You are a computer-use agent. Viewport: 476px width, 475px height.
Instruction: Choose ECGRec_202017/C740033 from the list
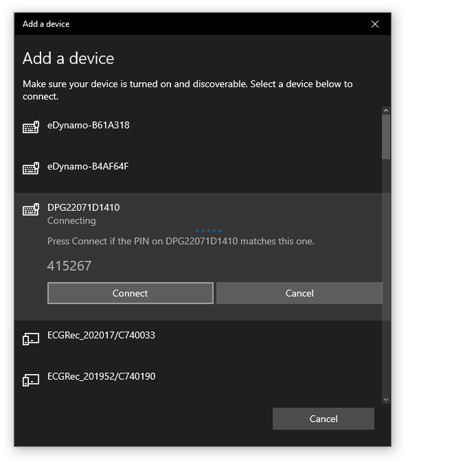pyautogui.click(x=101, y=336)
